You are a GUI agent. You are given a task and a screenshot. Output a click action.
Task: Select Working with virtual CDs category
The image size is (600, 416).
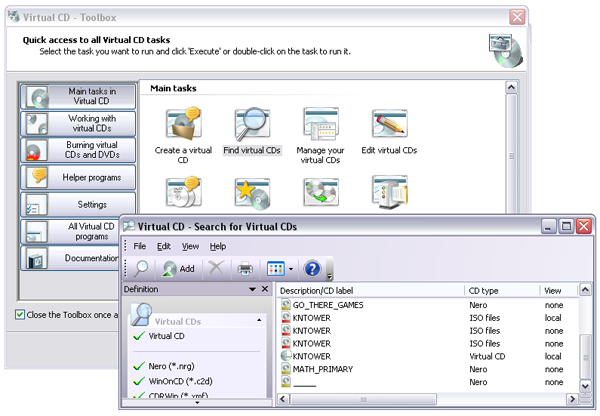click(x=78, y=124)
